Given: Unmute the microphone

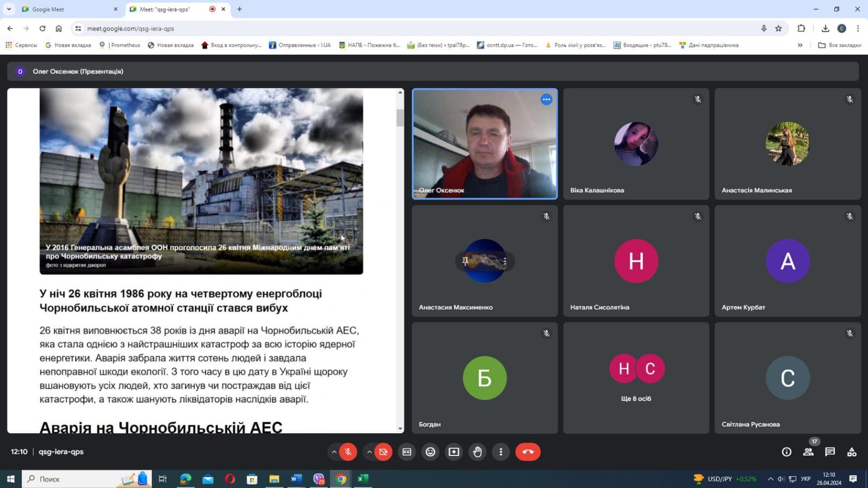Looking at the screenshot, I should (x=348, y=452).
